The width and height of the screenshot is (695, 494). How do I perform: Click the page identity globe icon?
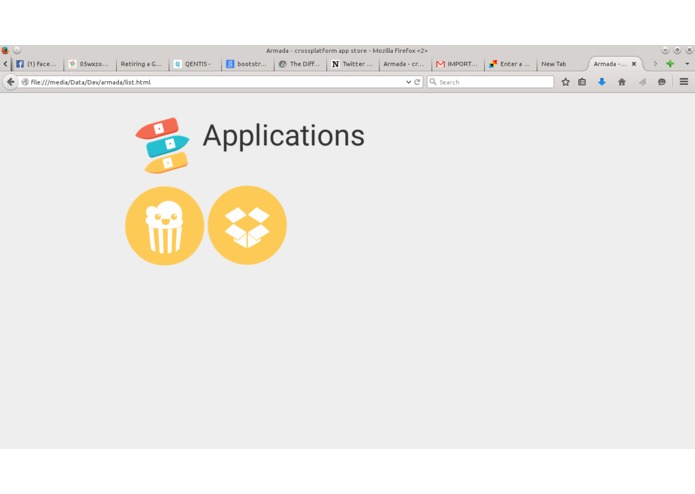pos(25,82)
